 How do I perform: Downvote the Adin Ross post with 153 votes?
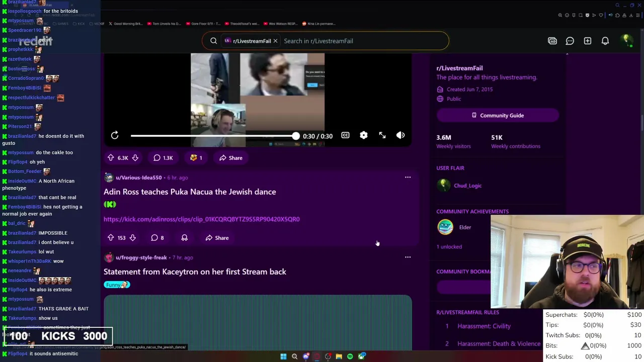(133, 238)
